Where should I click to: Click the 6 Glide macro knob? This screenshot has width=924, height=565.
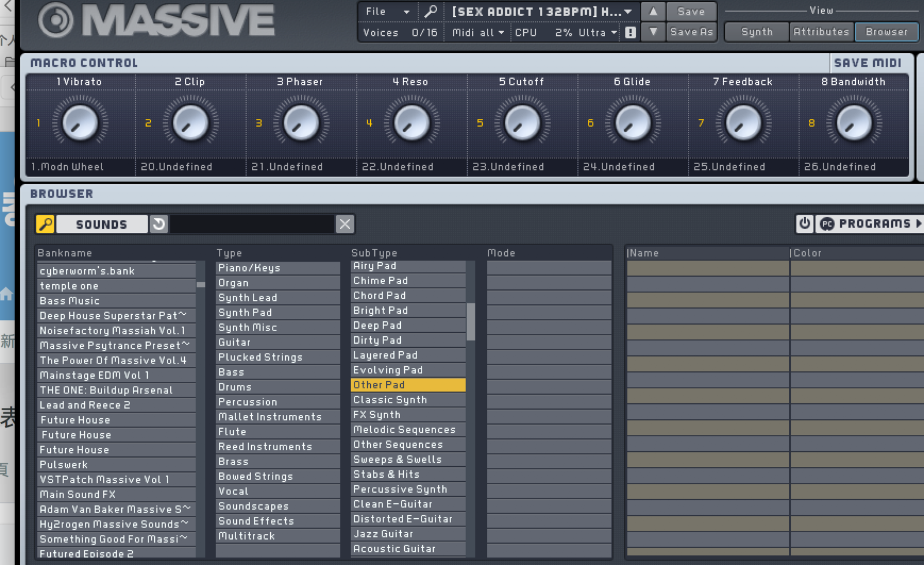coord(633,123)
